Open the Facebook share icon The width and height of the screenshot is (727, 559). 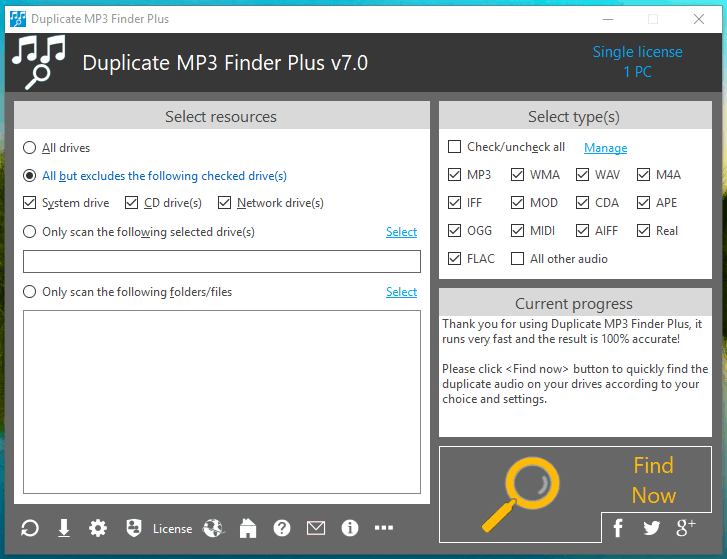tap(618, 527)
